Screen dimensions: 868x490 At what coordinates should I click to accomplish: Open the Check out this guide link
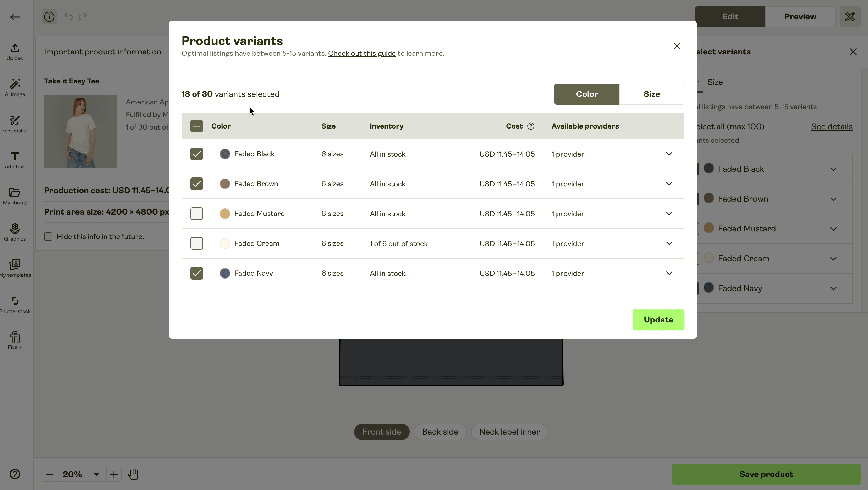362,53
